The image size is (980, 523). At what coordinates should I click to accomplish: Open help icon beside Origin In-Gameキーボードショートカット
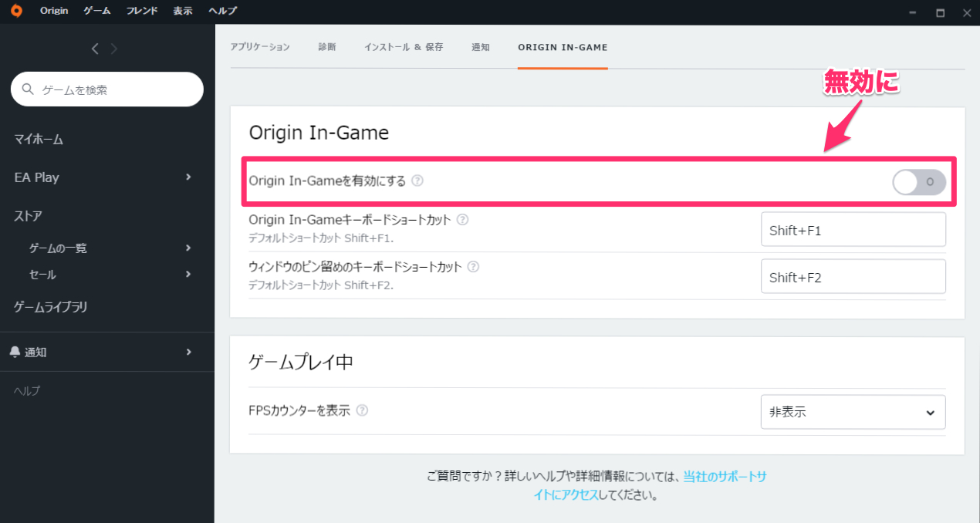(x=462, y=220)
